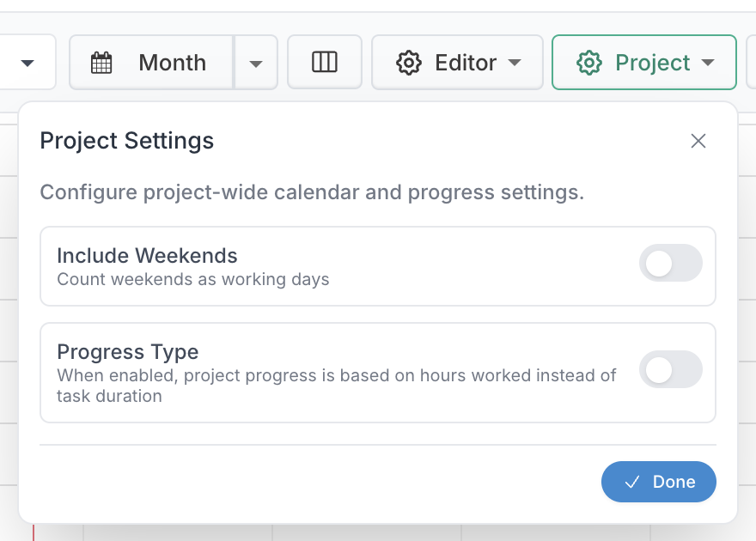The height and width of the screenshot is (541, 756).
Task: Click the Include Weekends label text
Action: [147, 255]
